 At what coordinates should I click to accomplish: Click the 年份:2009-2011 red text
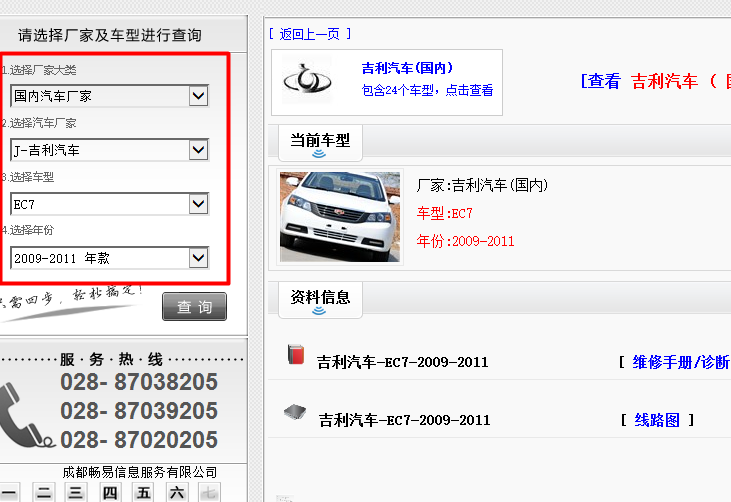tap(466, 241)
